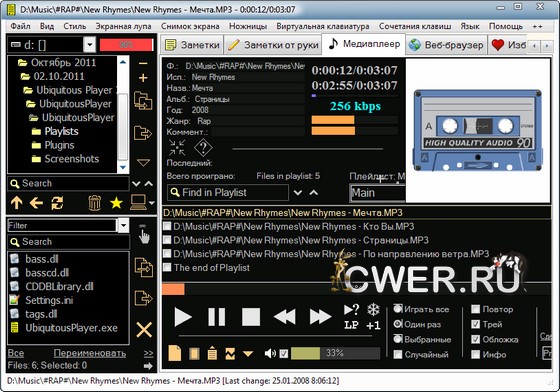
Task: Pause the current track
Action: point(216,317)
